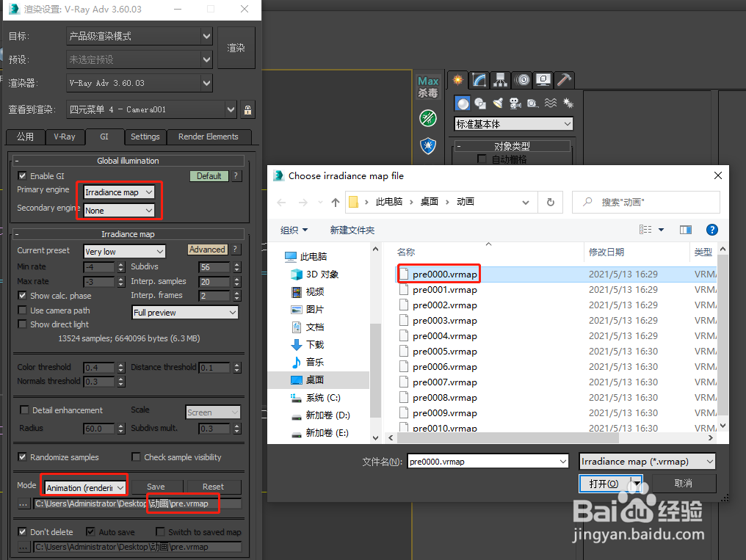Switch to the Settings tab
Image resolution: width=746 pixels, height=560 pixels.
tap(145, 137)
